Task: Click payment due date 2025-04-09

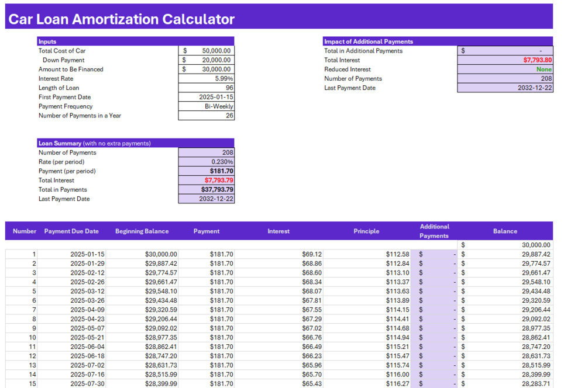Action: pyautogui.click(x=71, y=310)
